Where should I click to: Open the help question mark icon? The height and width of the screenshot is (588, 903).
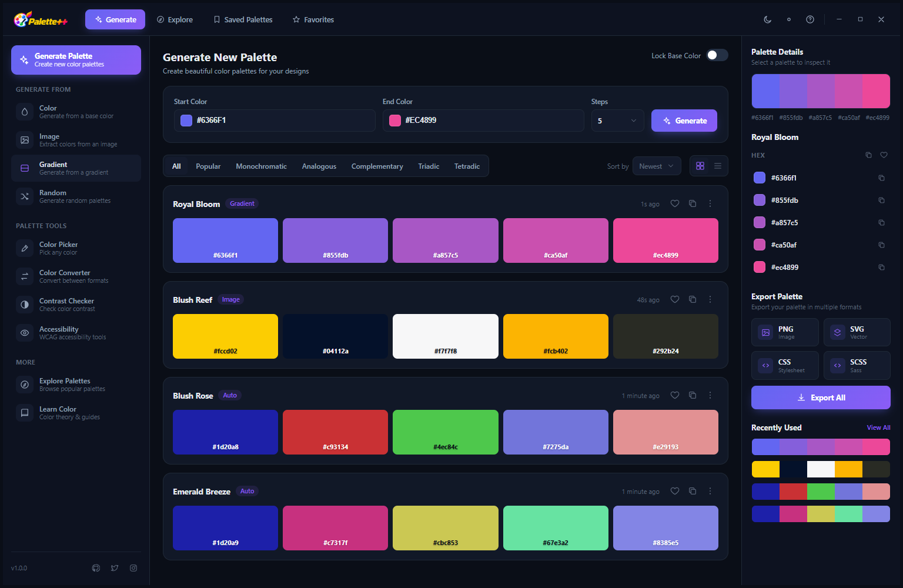click(810, 19)
